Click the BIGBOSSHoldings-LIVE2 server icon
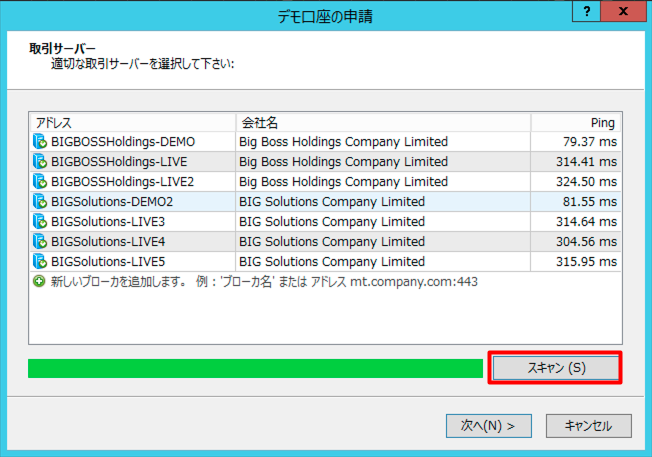 click(x=40, y=182)
